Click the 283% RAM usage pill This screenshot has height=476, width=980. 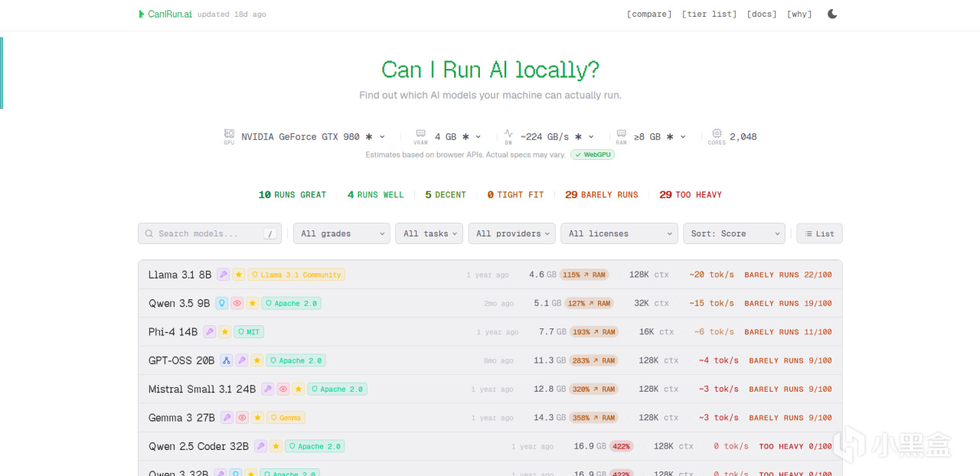click(594, 360)
